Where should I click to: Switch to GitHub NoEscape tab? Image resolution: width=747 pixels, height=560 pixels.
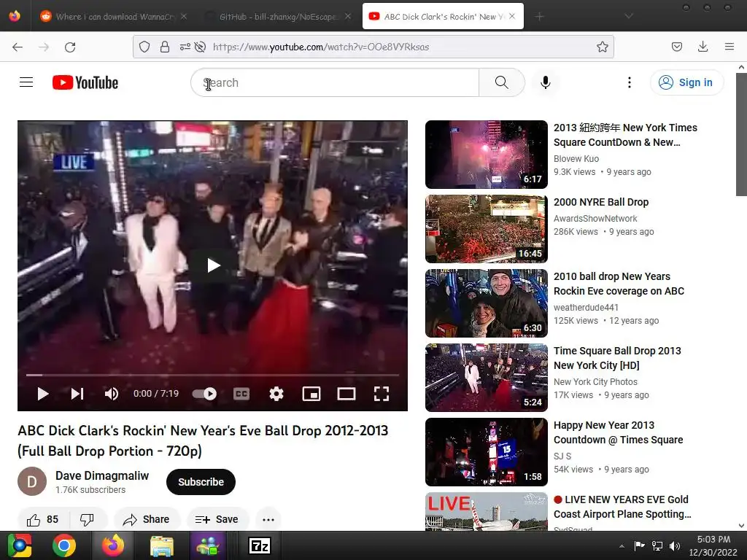278,17
